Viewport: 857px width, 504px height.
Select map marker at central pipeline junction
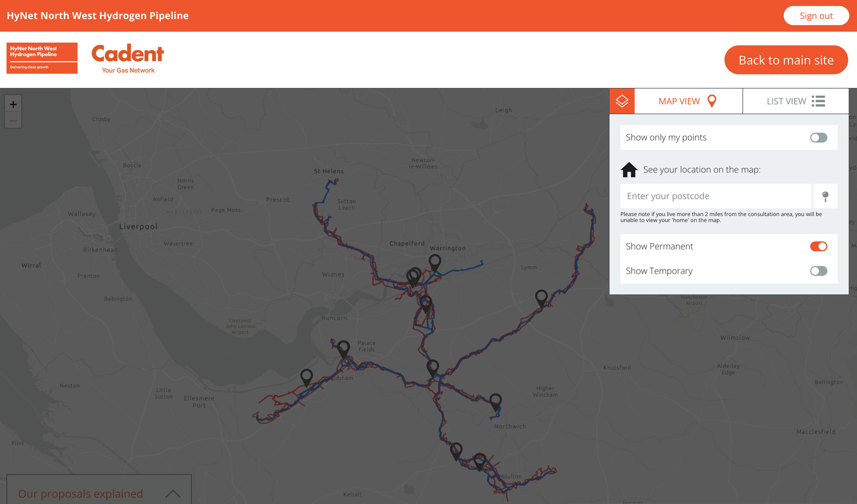click(x=433, y=368)
